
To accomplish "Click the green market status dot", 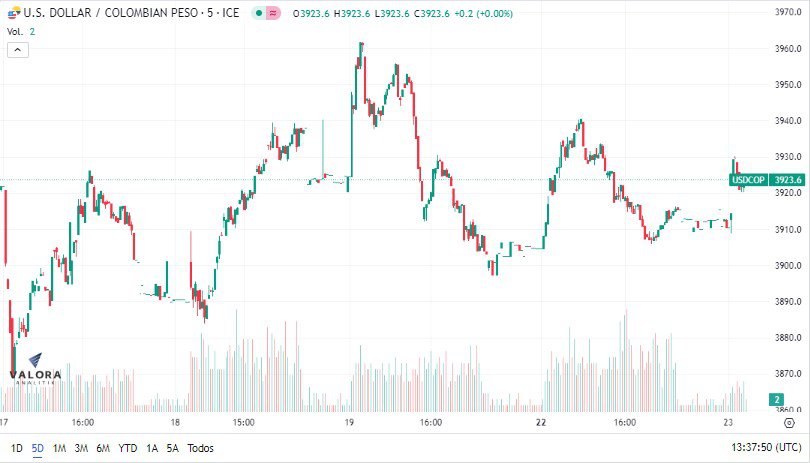I will pos(259,13).
